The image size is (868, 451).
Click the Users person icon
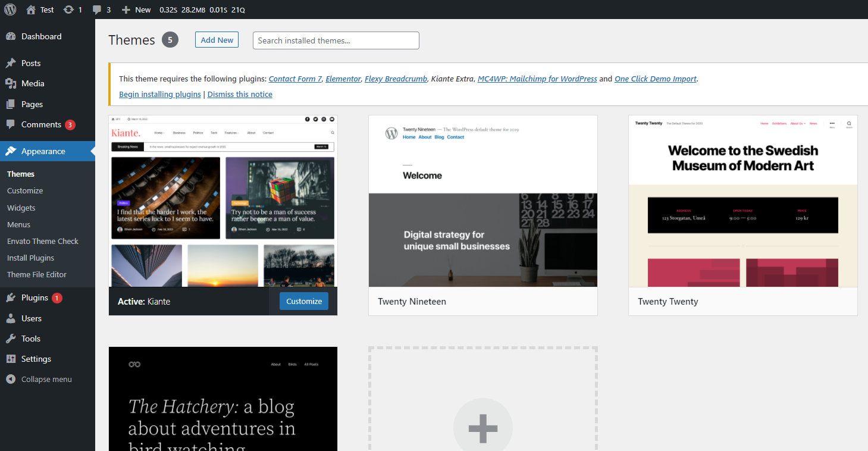point(11,318)
